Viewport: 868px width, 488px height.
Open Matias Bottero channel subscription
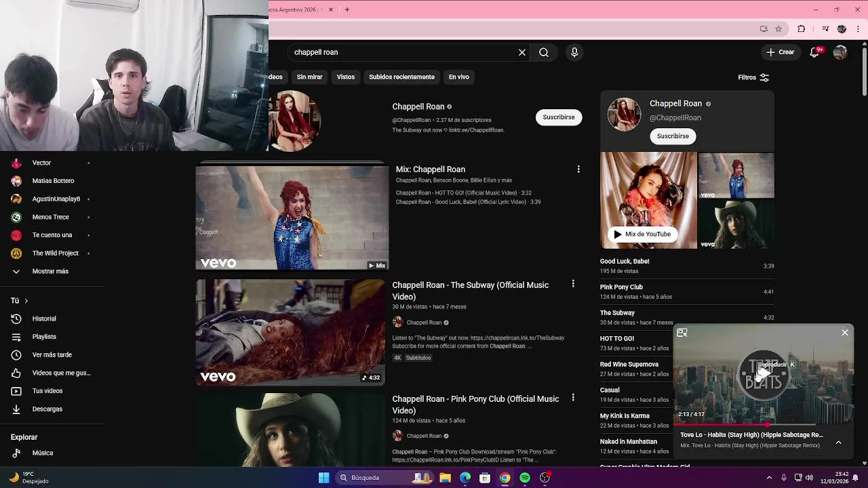coord(53,181)
